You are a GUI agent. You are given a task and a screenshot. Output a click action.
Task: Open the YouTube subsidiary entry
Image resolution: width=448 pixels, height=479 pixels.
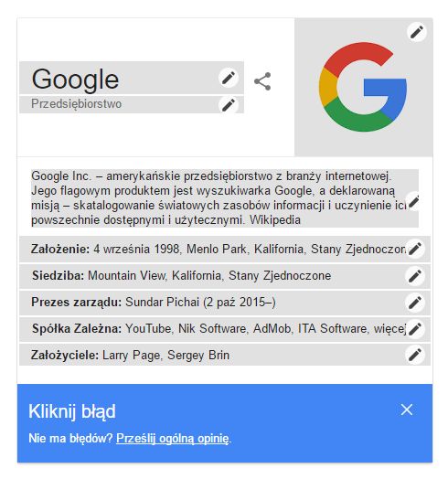(x=148, y=329)
